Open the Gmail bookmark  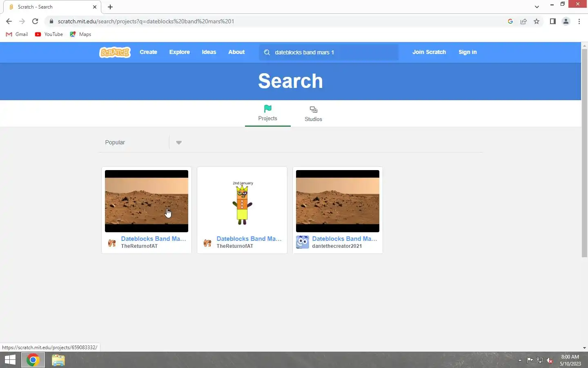click(17, 34)
